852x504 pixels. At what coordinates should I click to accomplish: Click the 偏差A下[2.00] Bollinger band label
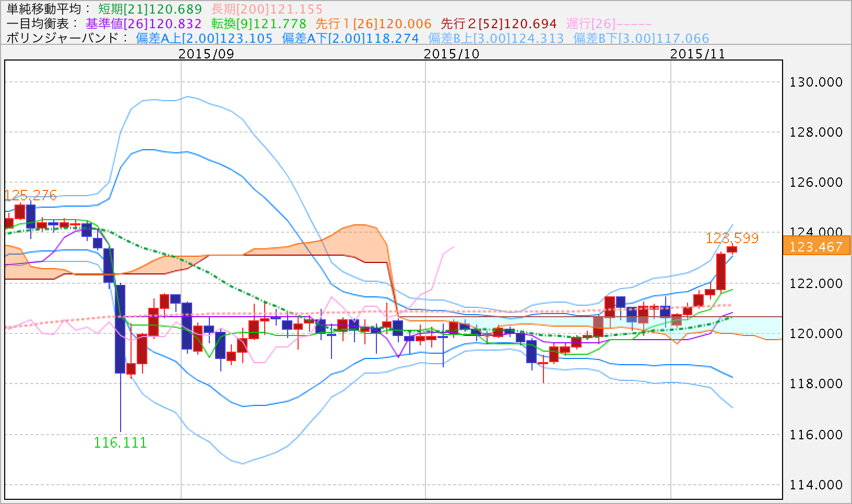350,39
